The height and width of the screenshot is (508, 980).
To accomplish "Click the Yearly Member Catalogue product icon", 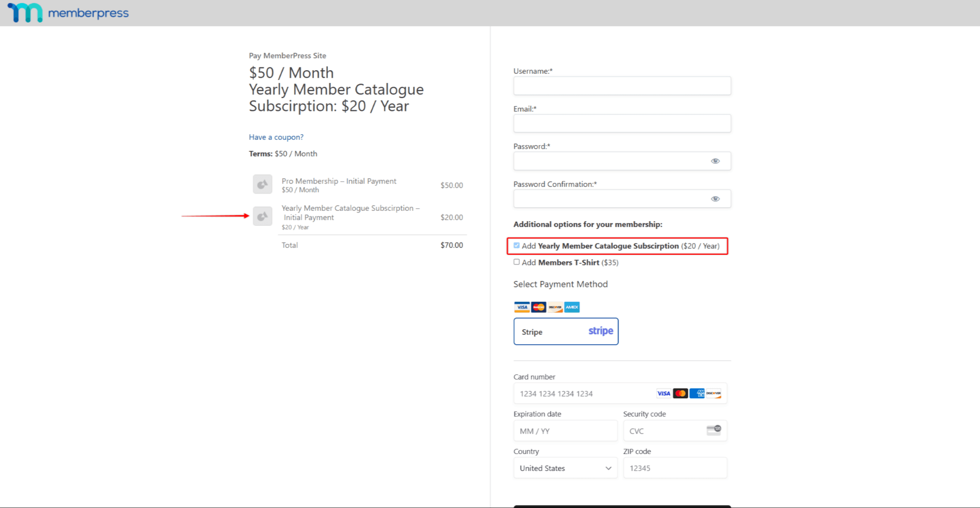I will coord(262,216).
